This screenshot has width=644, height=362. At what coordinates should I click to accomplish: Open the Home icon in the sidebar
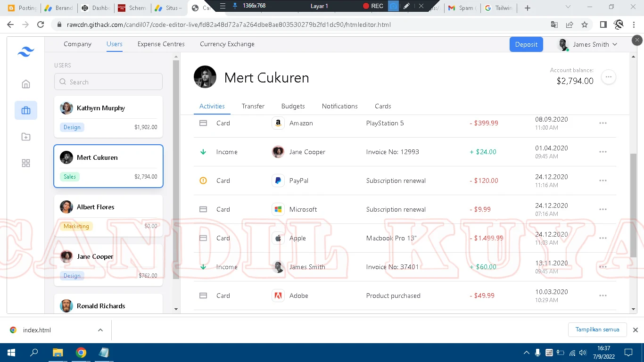26,84
